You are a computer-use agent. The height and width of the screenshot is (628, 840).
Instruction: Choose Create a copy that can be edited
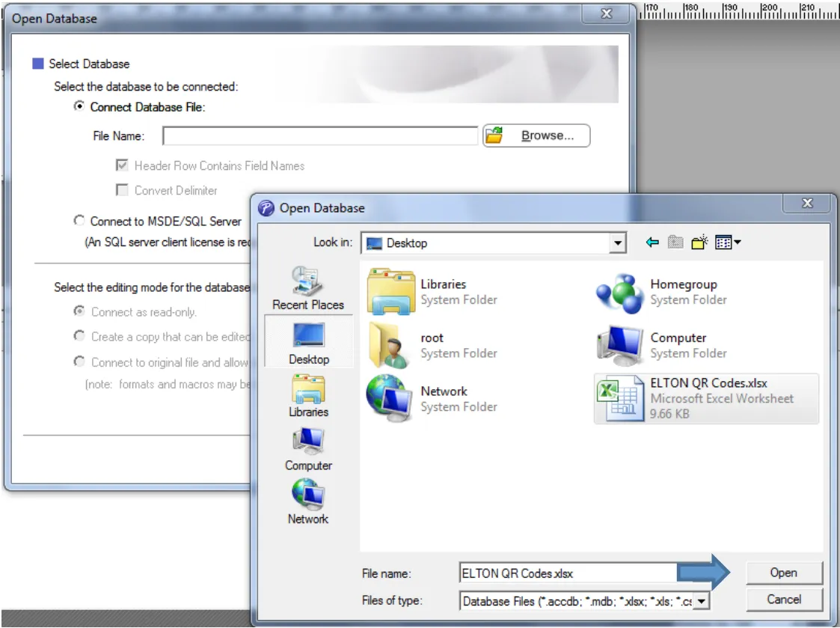79,336
